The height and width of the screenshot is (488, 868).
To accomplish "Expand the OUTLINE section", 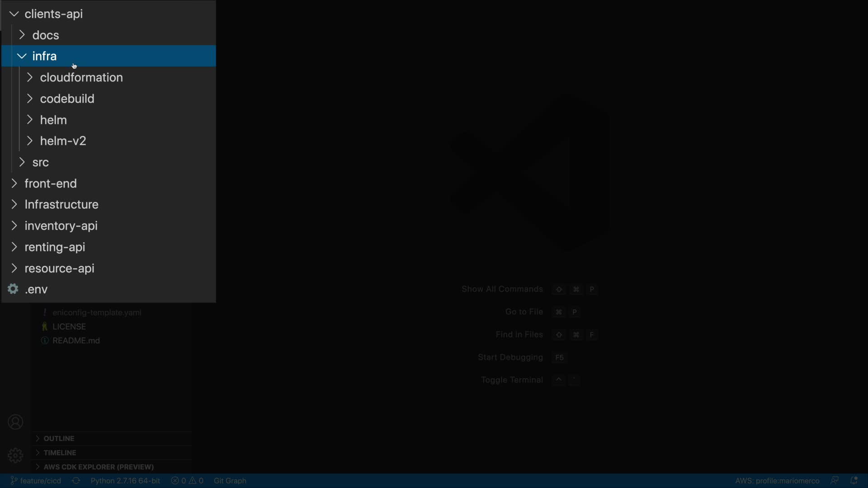I will (x=59, y=438).
